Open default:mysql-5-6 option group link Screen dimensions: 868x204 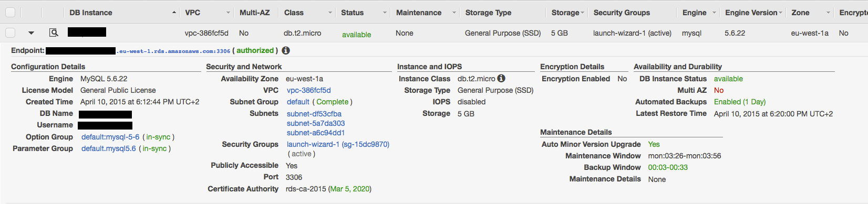click(x=110, y=137)
